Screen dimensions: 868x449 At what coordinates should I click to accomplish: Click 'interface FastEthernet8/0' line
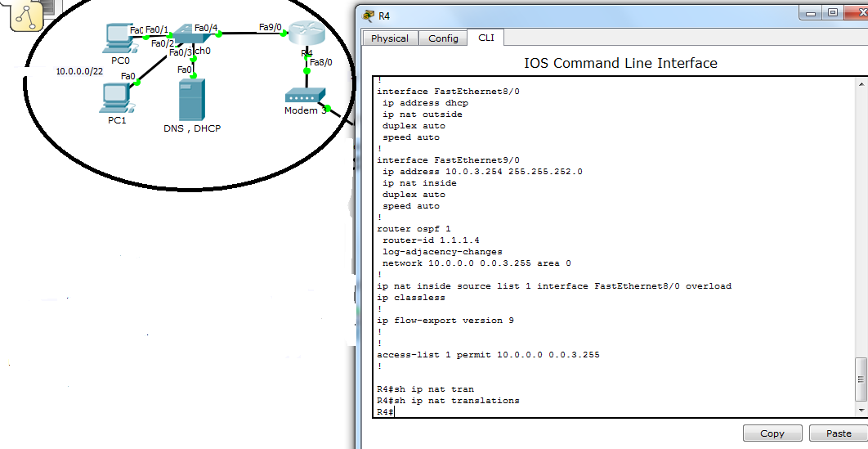(449, 92)
